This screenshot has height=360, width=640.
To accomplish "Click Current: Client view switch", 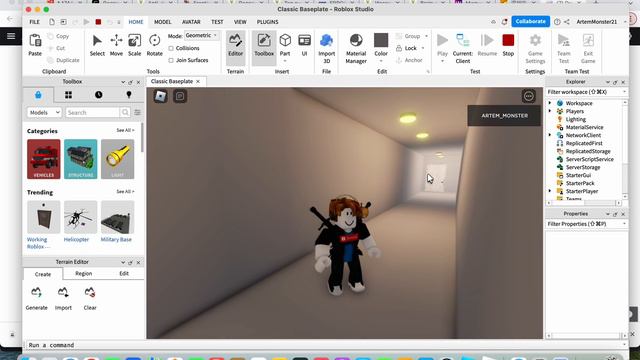I will pyautogui.click(x=462, y=48).
